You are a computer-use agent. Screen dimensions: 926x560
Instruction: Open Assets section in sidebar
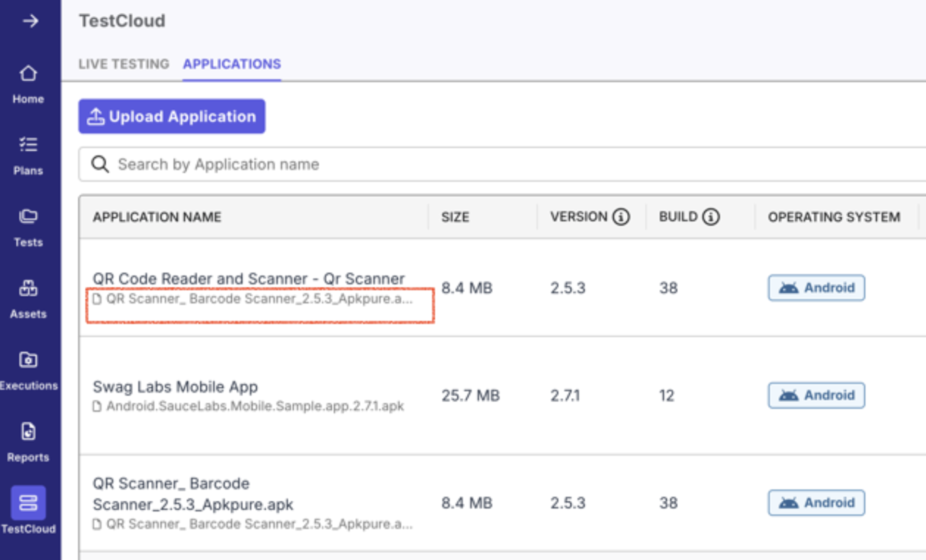pyautogui.click(x=28, y=299)
